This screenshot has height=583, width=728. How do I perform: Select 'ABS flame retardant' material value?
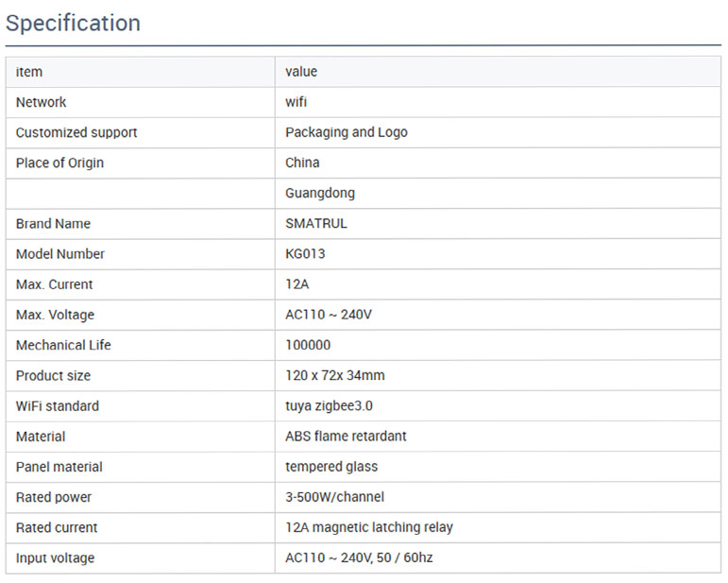pyautogui.click(x=346, y=437)
